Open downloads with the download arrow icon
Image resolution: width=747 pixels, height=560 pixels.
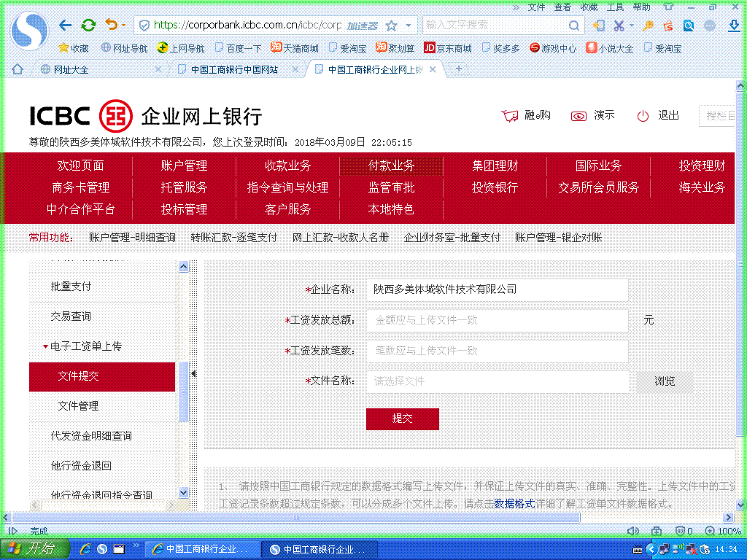click(x=734, y=26)
